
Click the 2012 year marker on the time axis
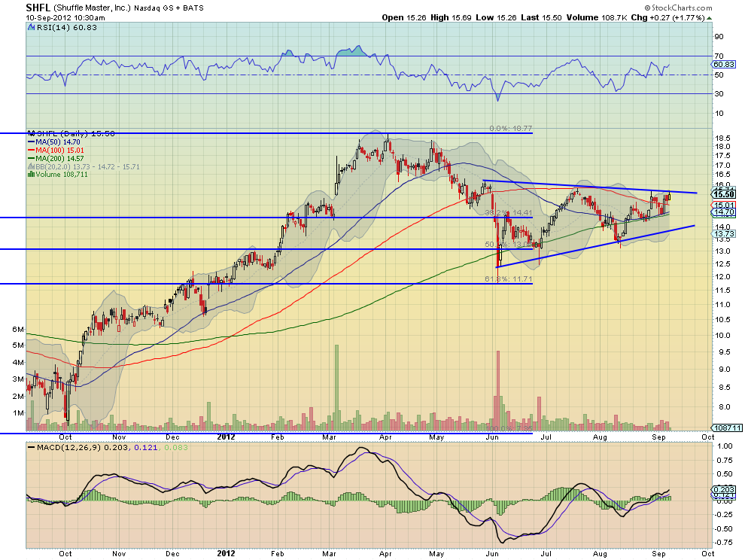(227, 437)
